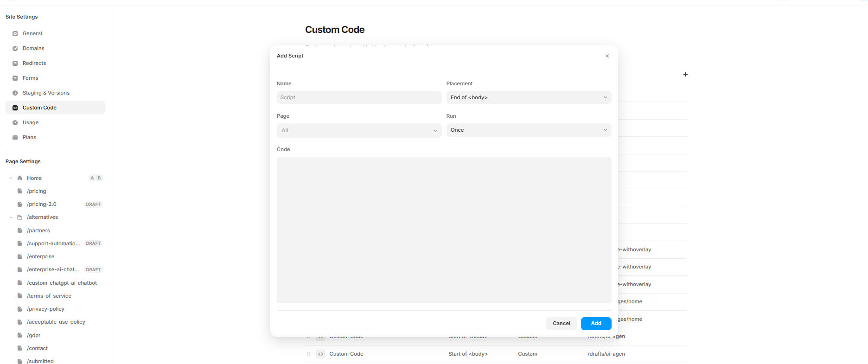
Task: Focus the script Name input field
Action: click(359, 97)
